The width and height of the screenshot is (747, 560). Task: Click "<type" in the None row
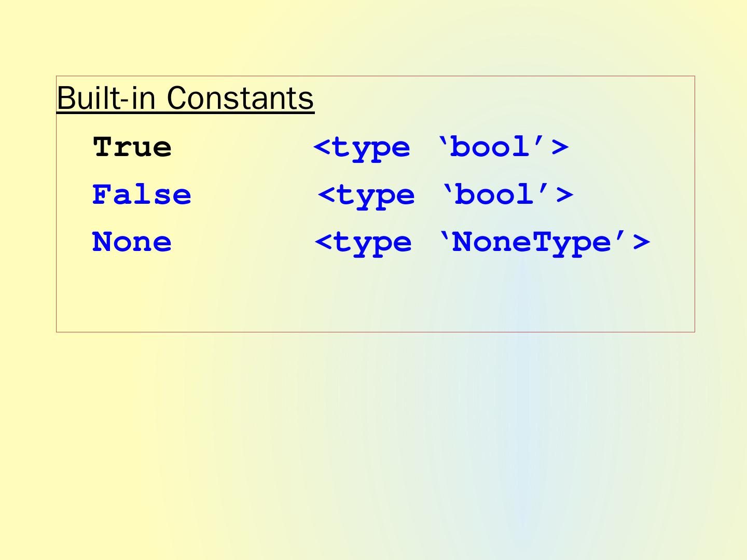pos(363,243)
